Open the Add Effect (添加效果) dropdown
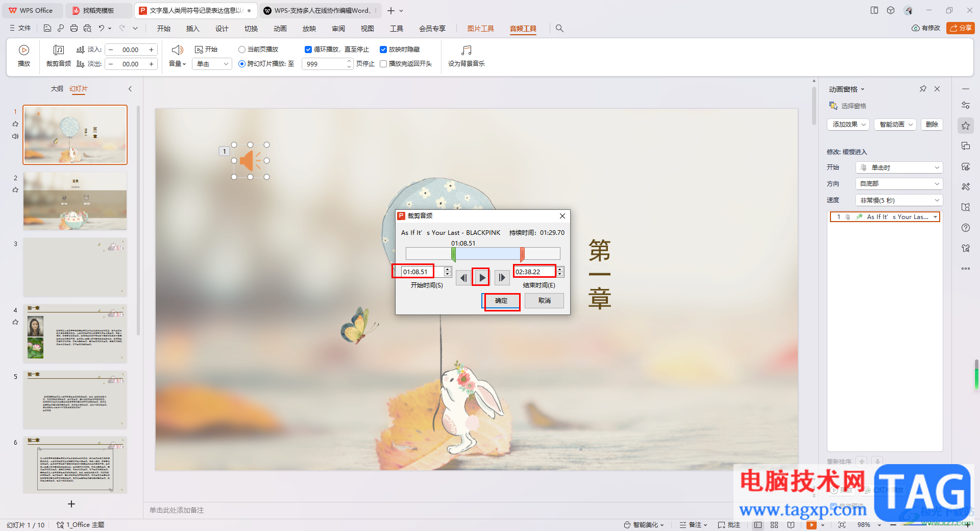Screen dimensions: 980x531 point(848,125)
